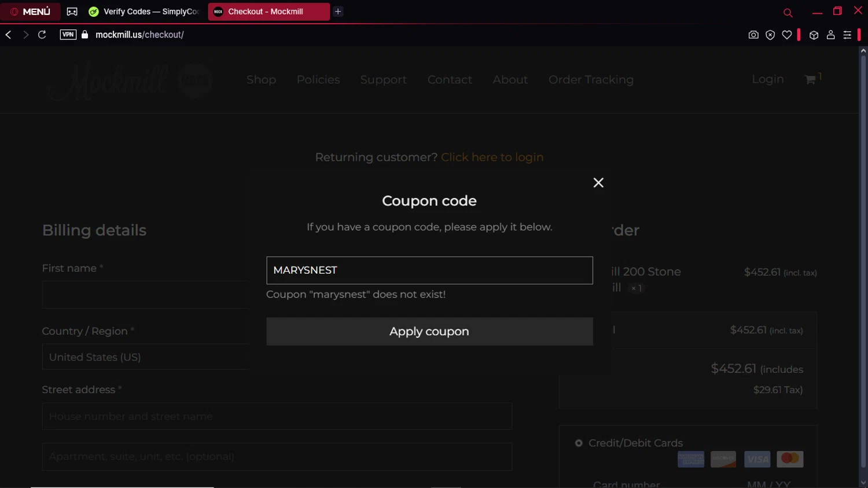The width and height of the screenshot is (868, 488).
Task: Open the browser profile account icon
Action: coord(830,35)
